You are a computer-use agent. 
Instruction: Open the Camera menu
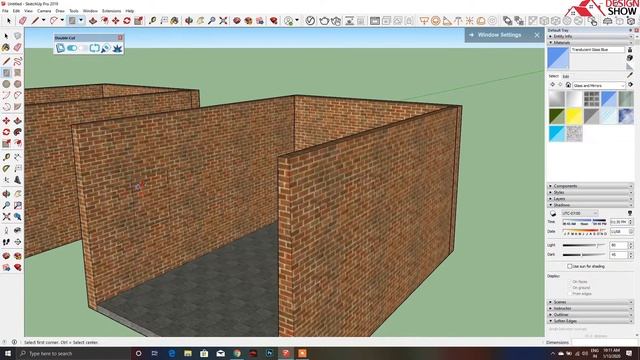(44, 11)
